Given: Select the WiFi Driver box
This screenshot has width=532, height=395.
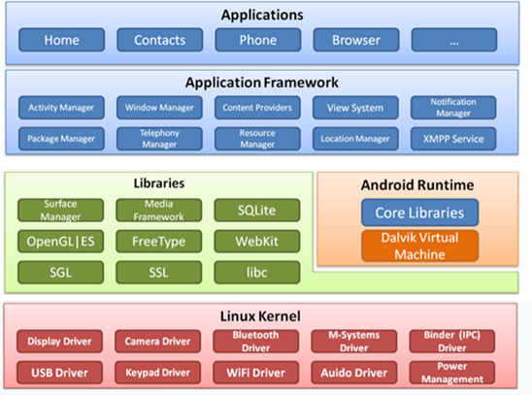Looking at the screenshot, I should (256, 373).
